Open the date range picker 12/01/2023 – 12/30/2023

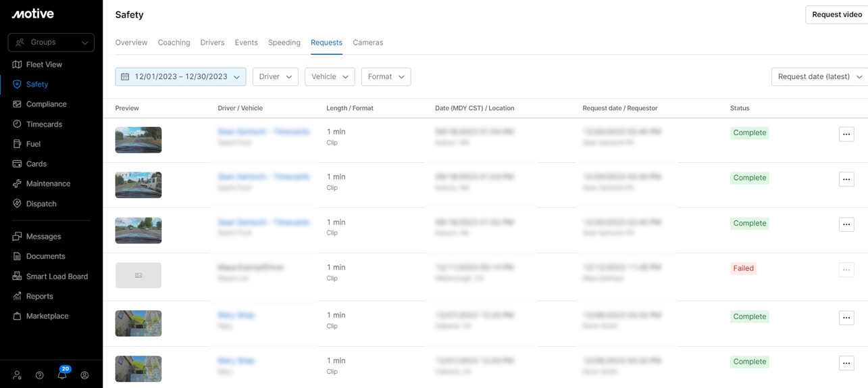(180, 77)
